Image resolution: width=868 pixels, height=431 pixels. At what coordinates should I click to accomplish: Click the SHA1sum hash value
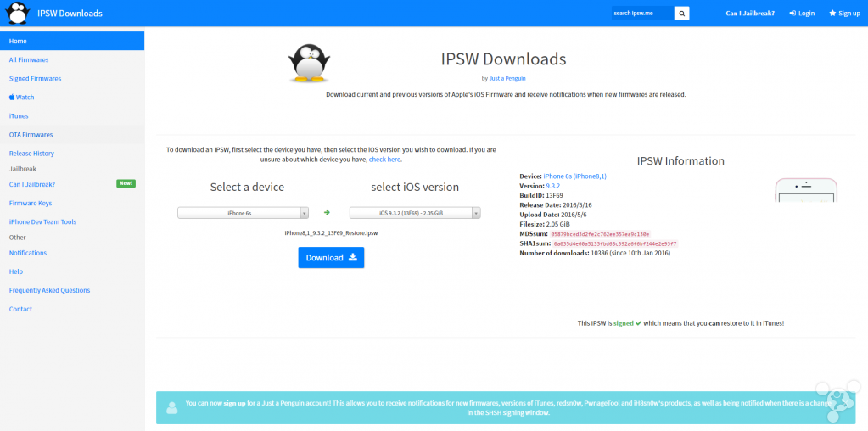tap(615, 243)
